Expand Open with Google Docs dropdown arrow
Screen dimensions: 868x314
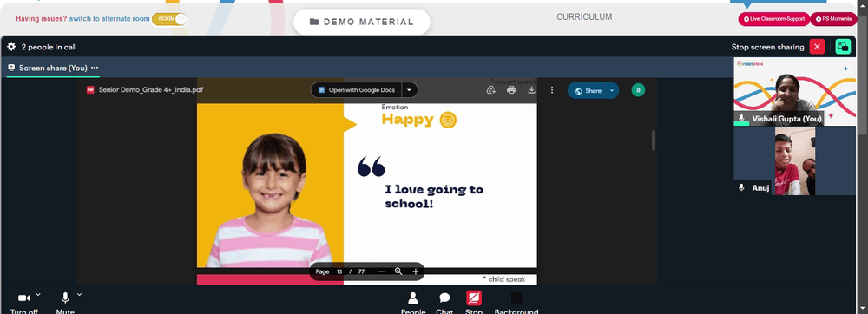tap(409, 90)
